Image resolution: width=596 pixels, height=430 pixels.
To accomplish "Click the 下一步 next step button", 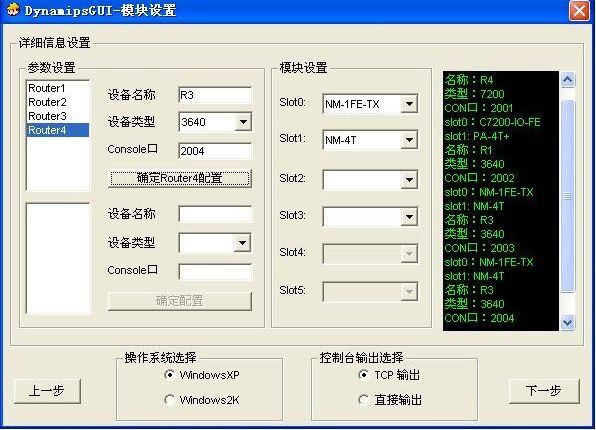I will [544, 391].
